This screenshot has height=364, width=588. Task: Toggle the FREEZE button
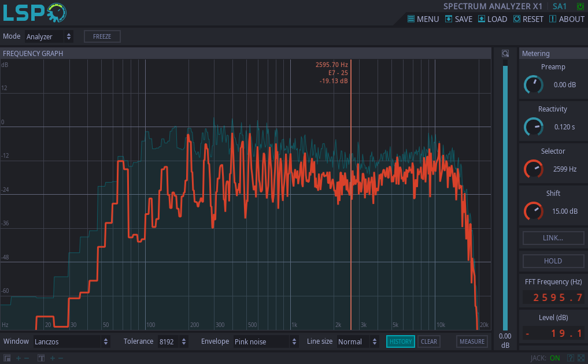[102, 36]
